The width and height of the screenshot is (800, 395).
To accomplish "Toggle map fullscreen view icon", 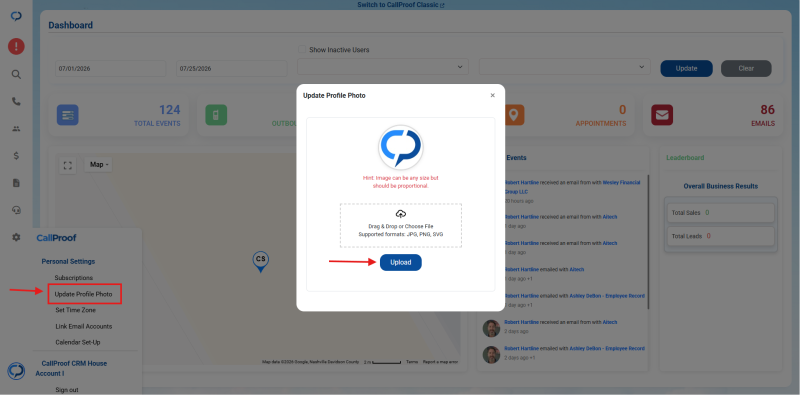I will [68, 165].
